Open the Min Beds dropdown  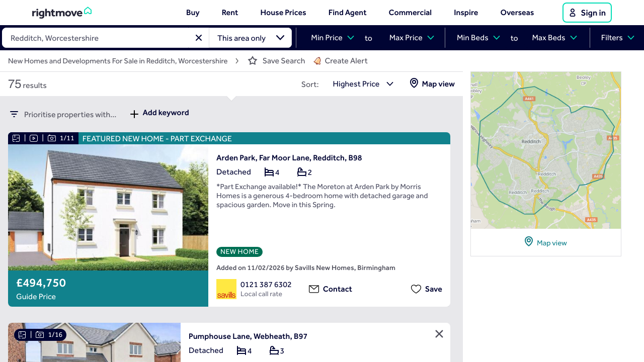[477, 37]
